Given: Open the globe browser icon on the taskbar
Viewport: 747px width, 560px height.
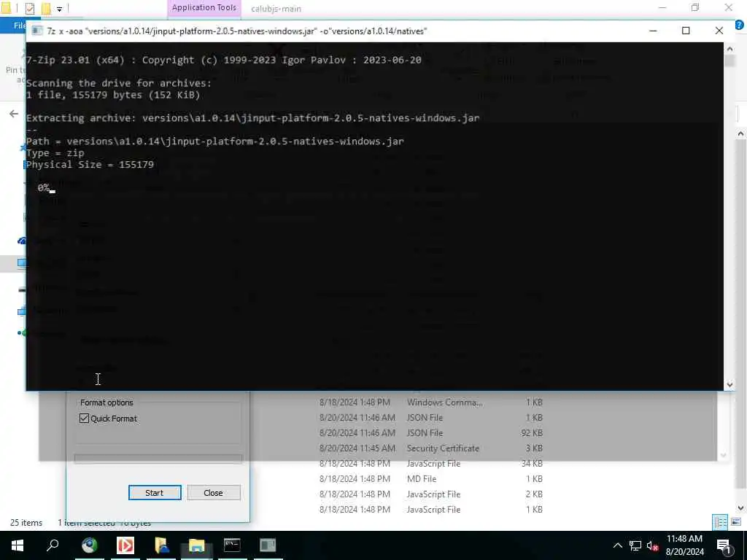Looking at the screenshot, I should point(89,545).
